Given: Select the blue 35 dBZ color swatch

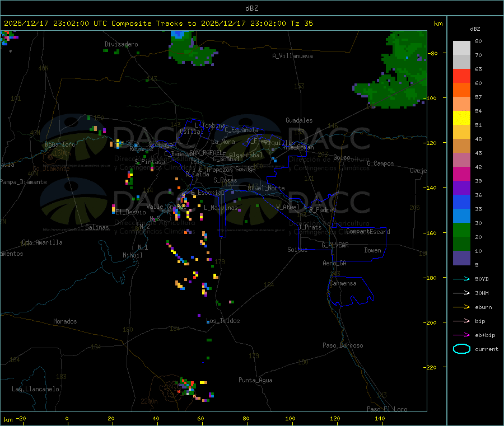Looking at the screenshot, I should [461, 202].
